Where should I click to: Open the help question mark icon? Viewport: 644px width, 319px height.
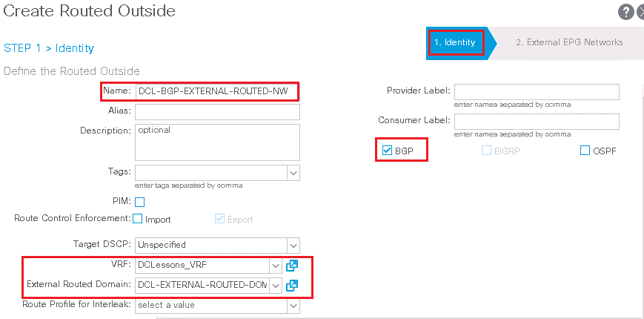coord(625,13)
